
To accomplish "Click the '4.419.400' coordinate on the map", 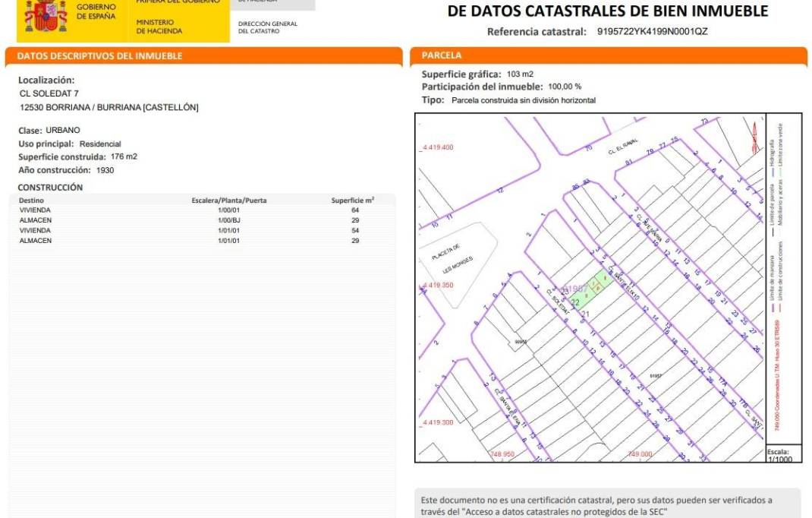I will coord(438,147).
